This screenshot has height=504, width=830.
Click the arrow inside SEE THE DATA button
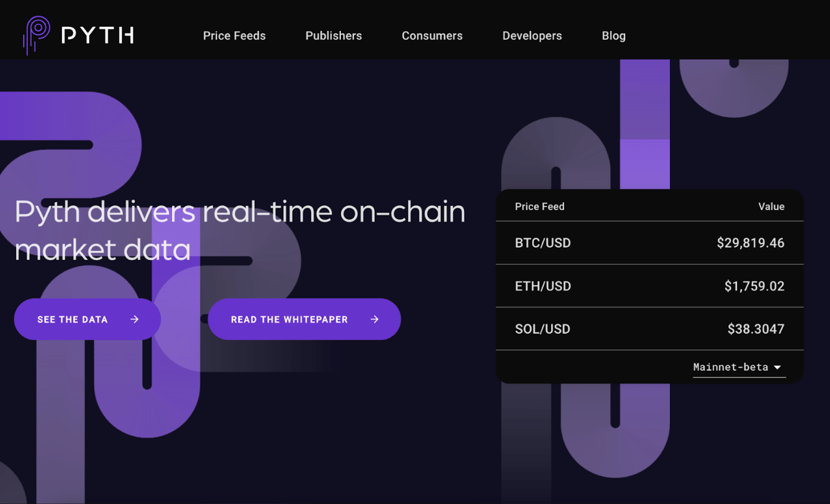134,319
